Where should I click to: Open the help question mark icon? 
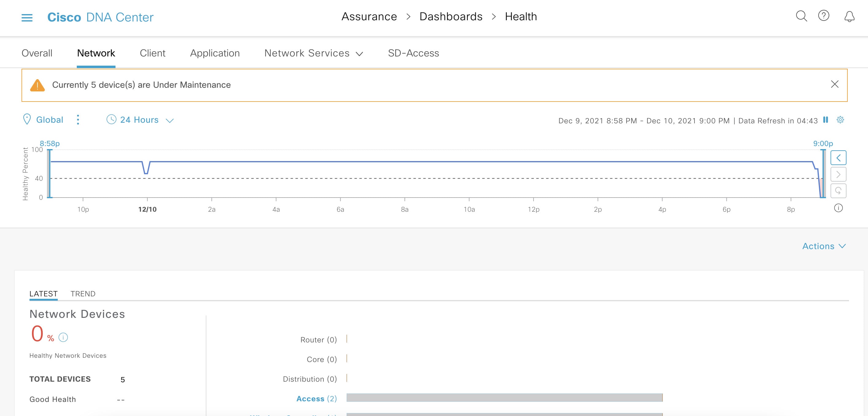point(823,16)
